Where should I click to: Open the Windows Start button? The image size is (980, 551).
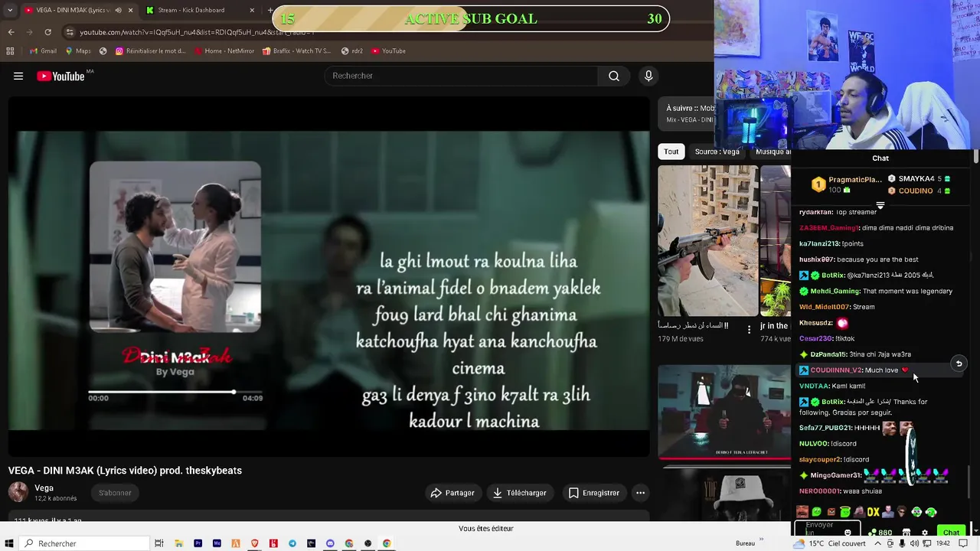click(9, 543)
